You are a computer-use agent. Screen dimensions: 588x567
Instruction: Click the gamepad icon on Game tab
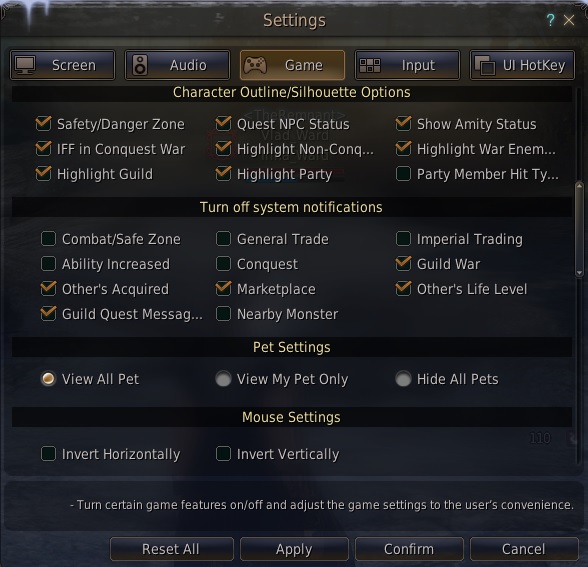click(x=255, y=65)
